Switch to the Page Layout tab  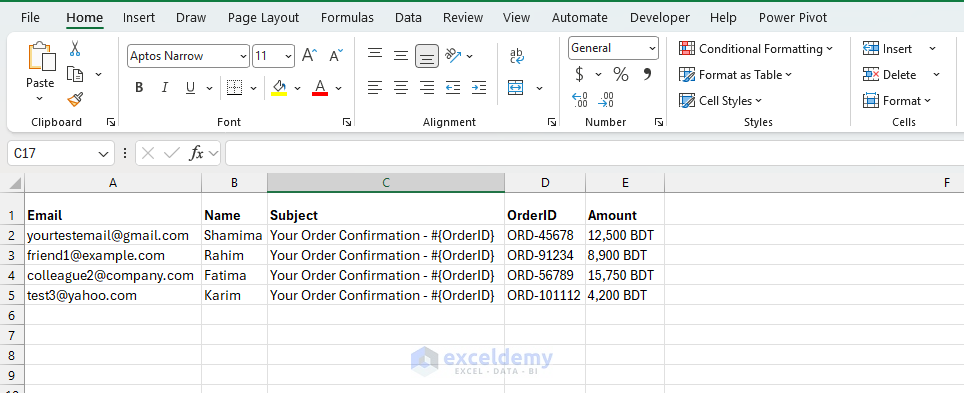(263, 18)
